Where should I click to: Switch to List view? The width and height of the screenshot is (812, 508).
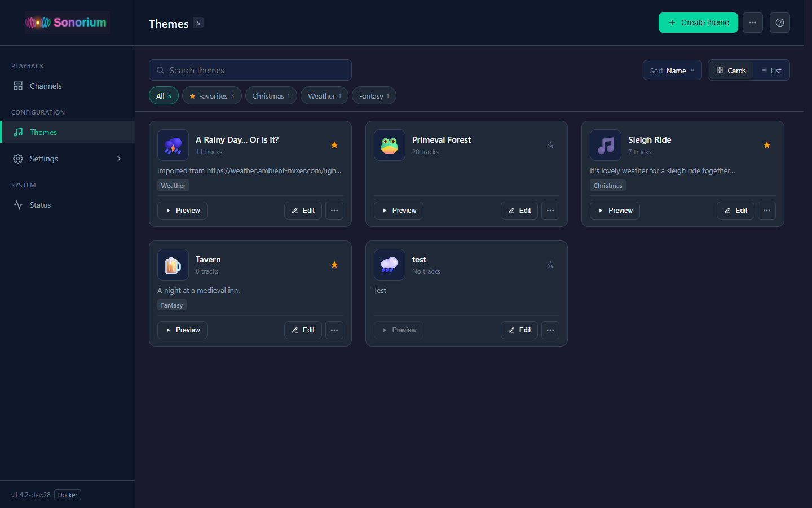tap(771, 71)
